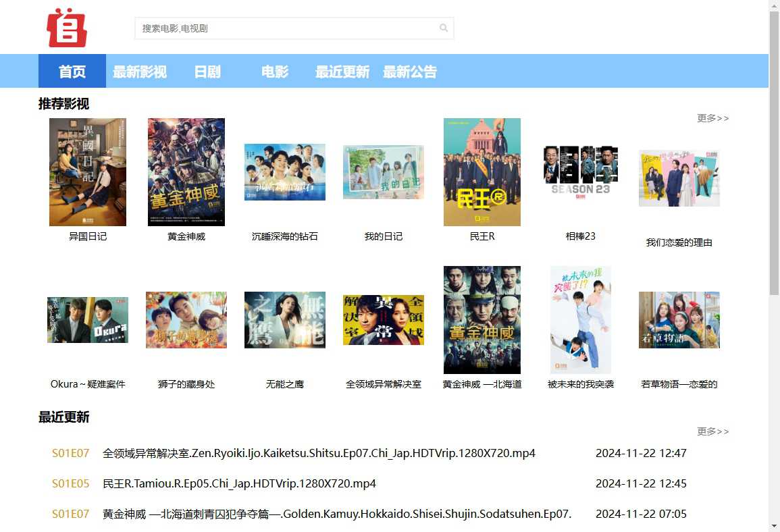
Task: Click the 2024-11-22 12:47 timestamp
Action: tap(641, 454)
